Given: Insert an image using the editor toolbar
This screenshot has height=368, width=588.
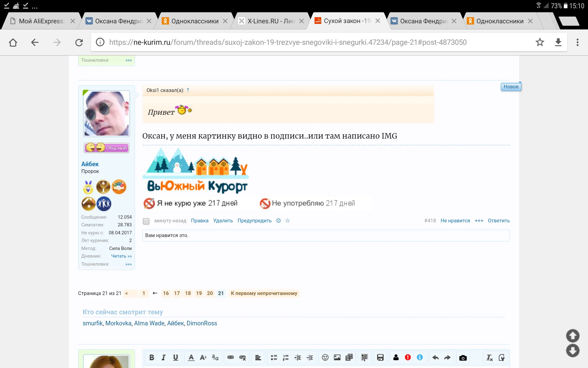Looking at the screenshot, I should pos(337,357).
